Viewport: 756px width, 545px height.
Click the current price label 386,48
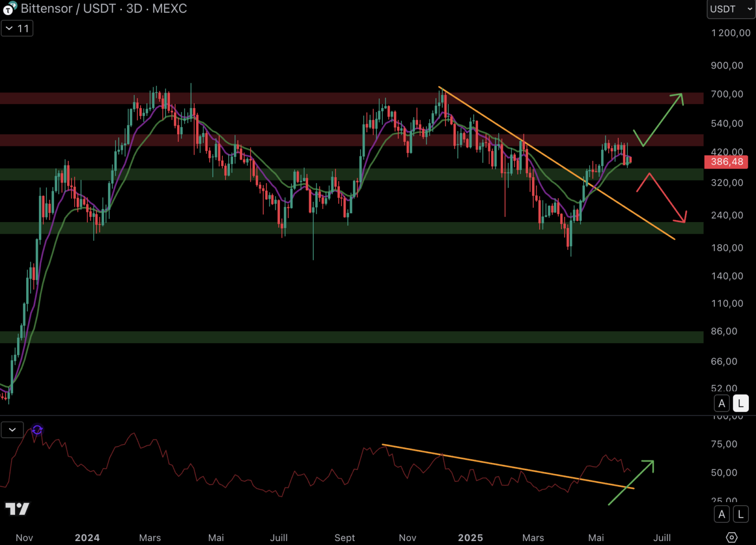point(726,162)
